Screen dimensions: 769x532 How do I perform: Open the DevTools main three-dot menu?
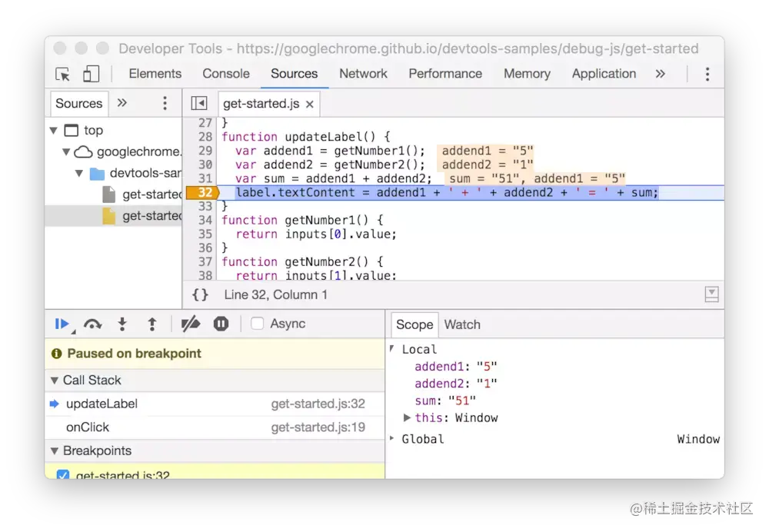tap(707, 74)
